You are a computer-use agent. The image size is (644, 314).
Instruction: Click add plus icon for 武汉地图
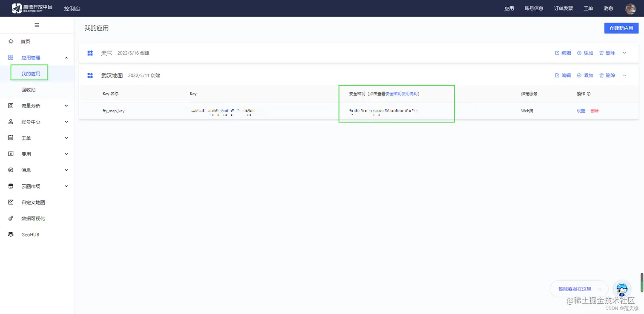coord(579,75)
